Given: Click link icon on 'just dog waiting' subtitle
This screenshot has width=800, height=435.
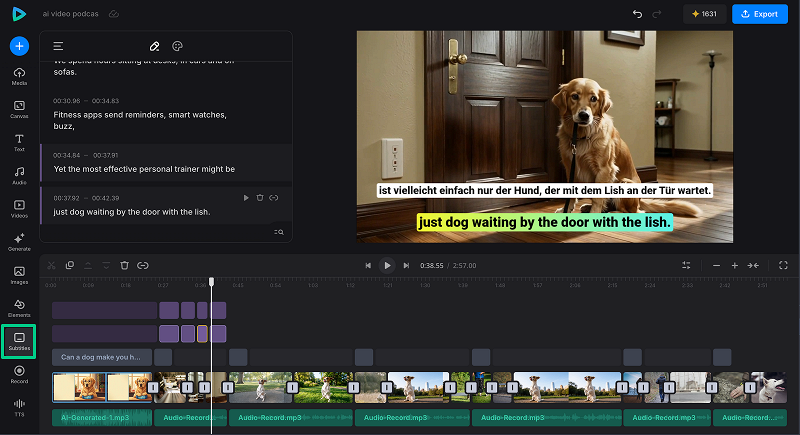Looking at the screenshot, I should pos(273,198).
